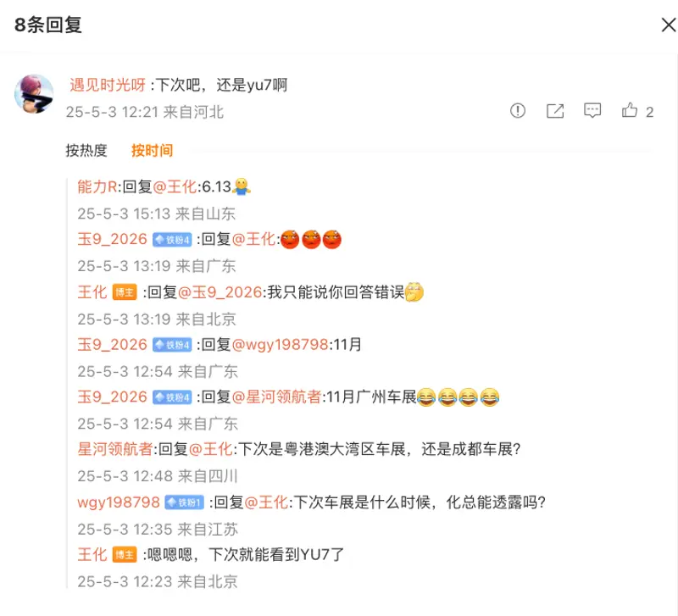Like the comment with the thumbs-up icon
The image size is (678, 616).
click(630, 110)
